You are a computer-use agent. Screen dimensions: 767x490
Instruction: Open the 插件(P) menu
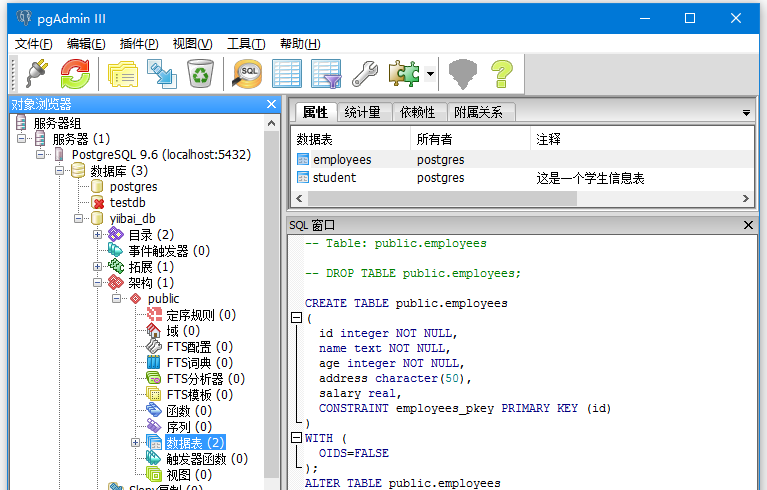(x=139, y=44)
